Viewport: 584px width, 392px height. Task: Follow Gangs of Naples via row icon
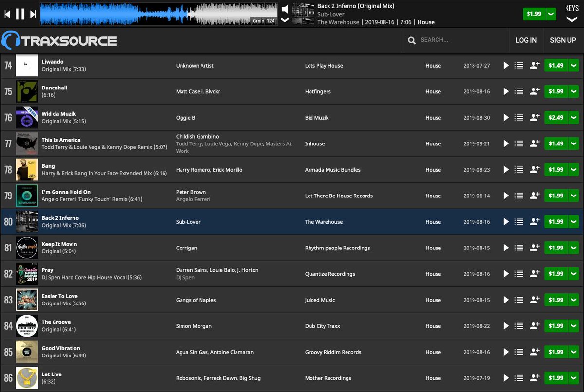534,300
